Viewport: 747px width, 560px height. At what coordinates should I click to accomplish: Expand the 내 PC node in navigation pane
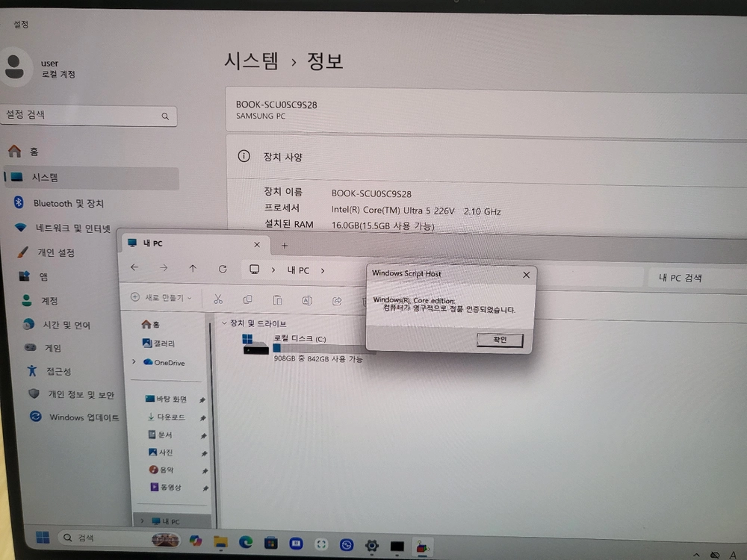point(142,521)
